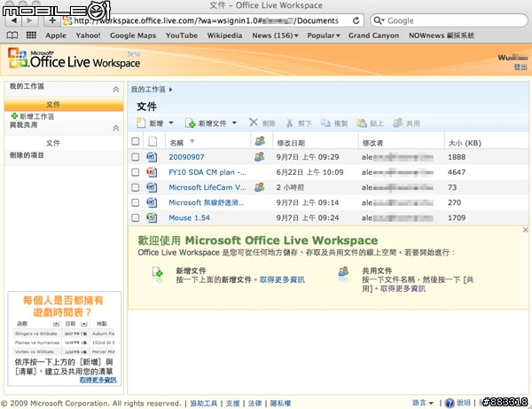Reload the page with the refresh icon
The image size is (532, 409).
coord(356,20)
